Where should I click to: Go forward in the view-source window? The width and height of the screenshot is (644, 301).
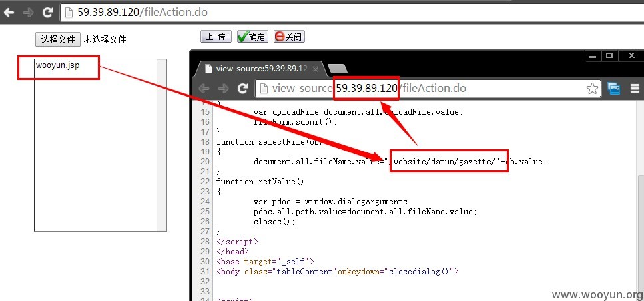tap(223, 89)
